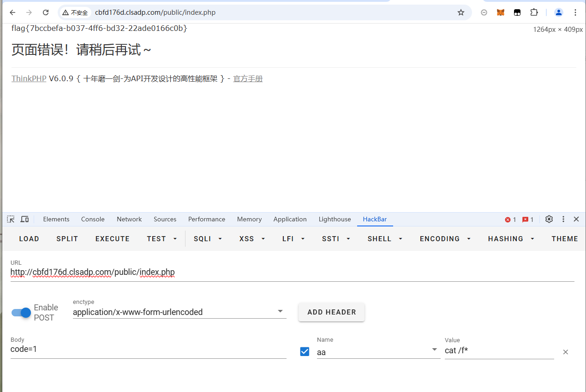Open the ENCODING dropdown menu
The width and height of the screenshot is (586, 392).
coord(445,239)
